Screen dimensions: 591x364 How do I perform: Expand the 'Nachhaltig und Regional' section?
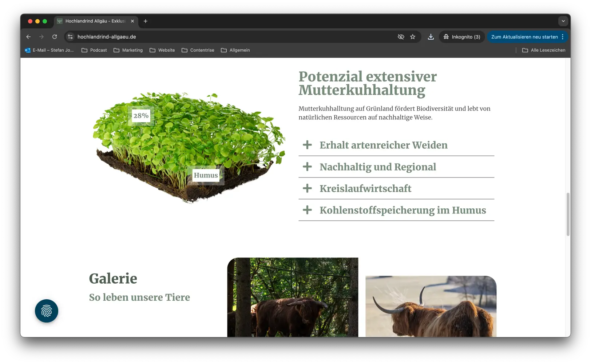coord(377,167)
